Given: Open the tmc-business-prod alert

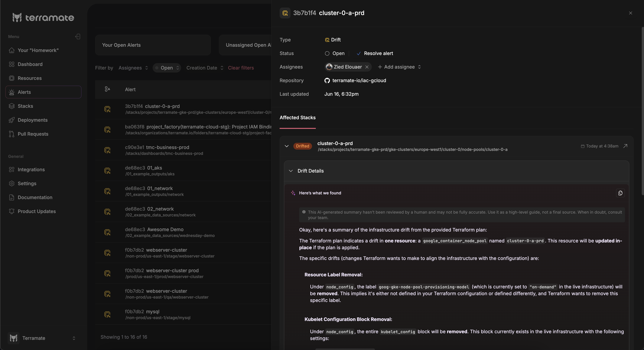Looking at the screenshot, I should tap(183, 150).
